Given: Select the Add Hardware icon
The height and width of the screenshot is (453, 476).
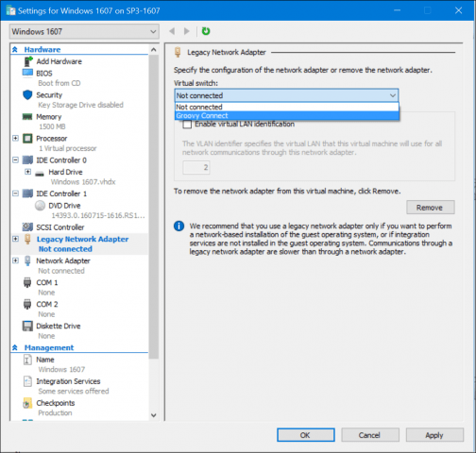Looking at the screenshot, I should coord(28,61).
